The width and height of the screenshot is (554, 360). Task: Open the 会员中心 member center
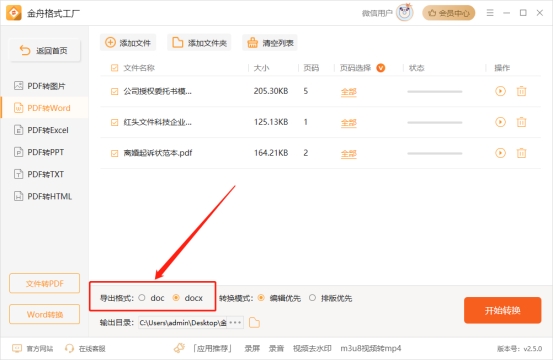pos(449,13)
